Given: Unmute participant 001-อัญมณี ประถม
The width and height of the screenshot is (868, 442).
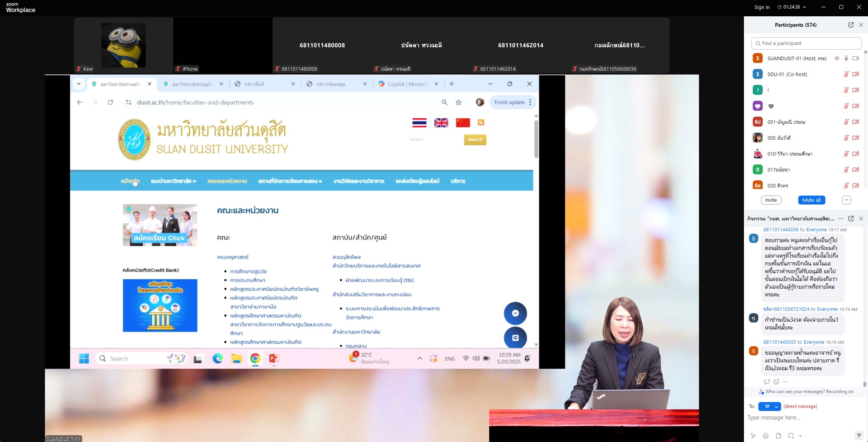Looking at the screenshot, I should click(x=846, y=122).
